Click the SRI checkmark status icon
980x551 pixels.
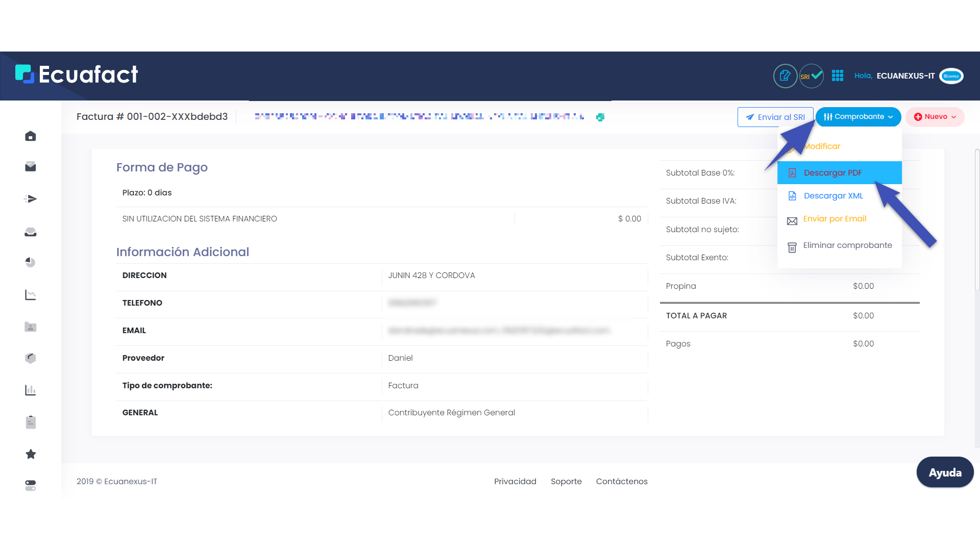pos(811,76)
